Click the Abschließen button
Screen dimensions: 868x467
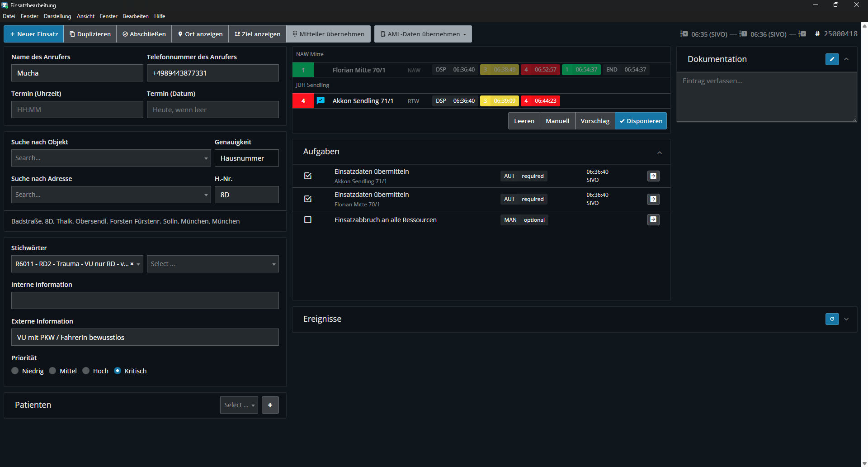[144, 34]
